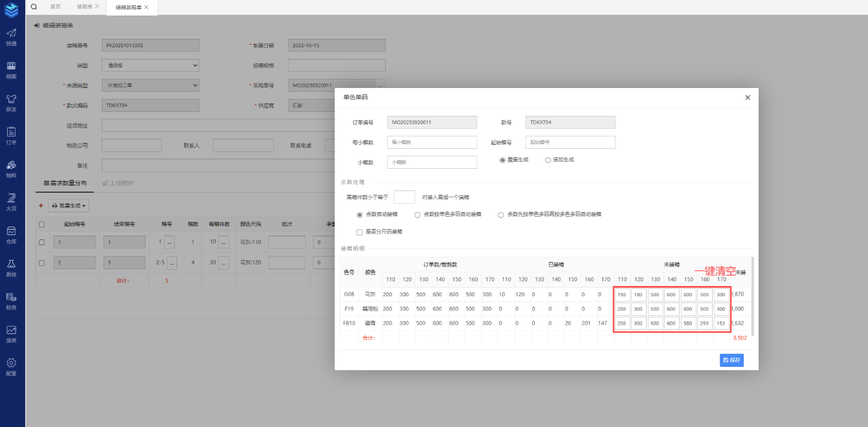Open the 档案 archive module in sidebar
Image resolution: width=868 pixels, height=427 pixels.
tap(12, 69)
